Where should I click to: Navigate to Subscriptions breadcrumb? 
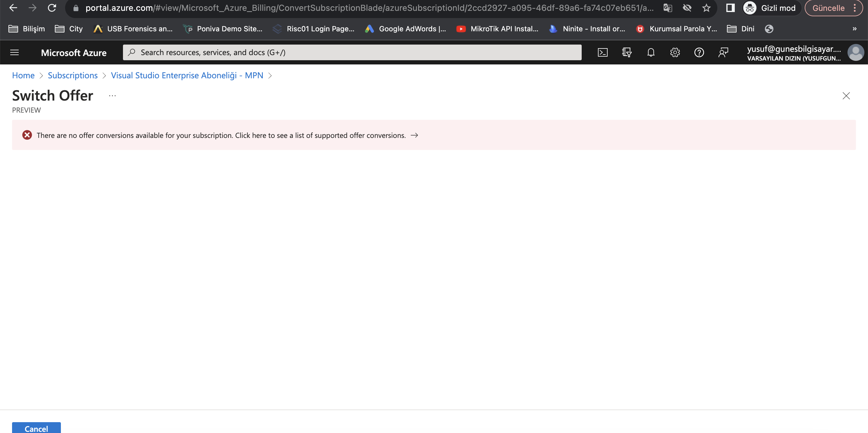pyautogui.click(x=73, y=75)
